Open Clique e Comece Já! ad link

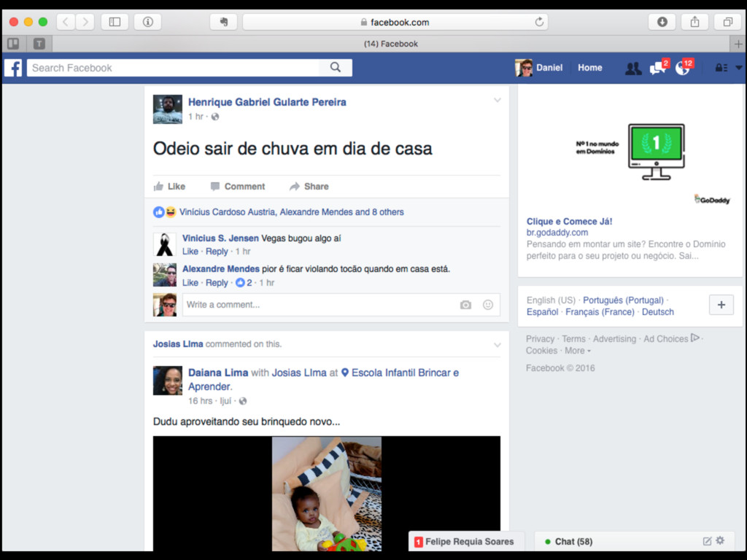pyautogui.click(x=569, y=222)
